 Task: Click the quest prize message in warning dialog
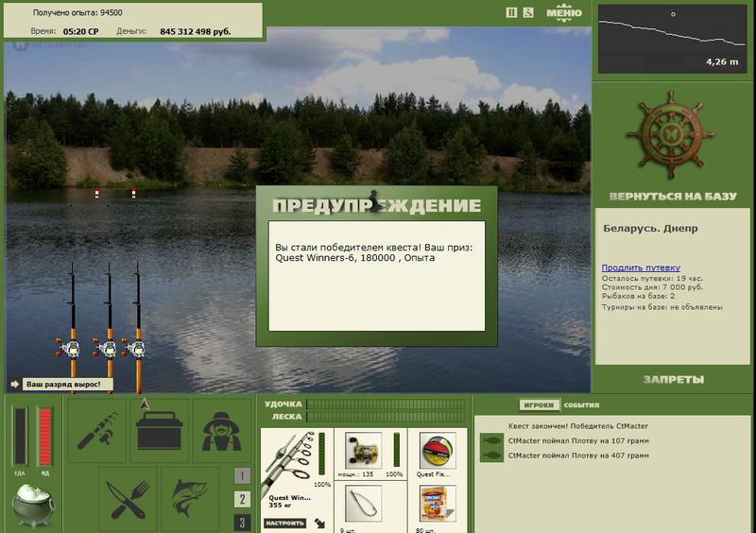pyautogui.click(x=374, y=252)
